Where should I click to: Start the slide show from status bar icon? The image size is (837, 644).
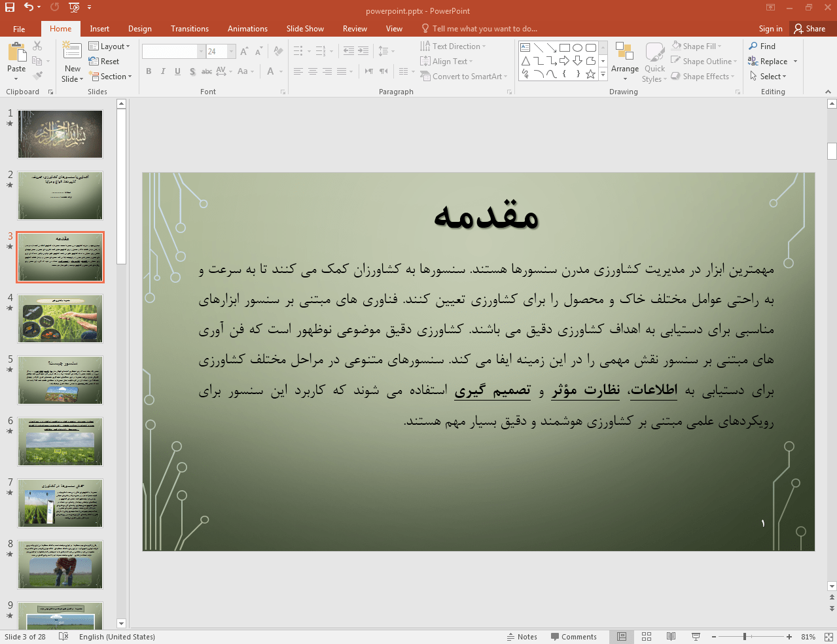point(696,637)
